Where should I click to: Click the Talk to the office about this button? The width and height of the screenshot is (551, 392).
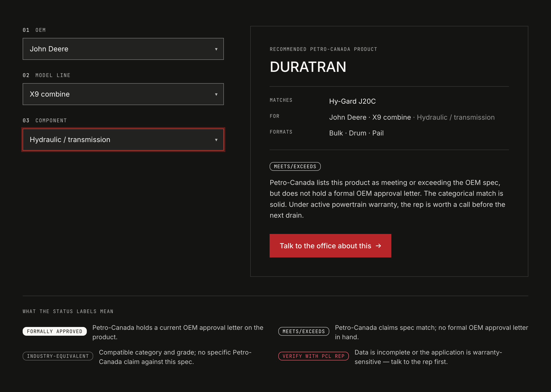point(330,246)
